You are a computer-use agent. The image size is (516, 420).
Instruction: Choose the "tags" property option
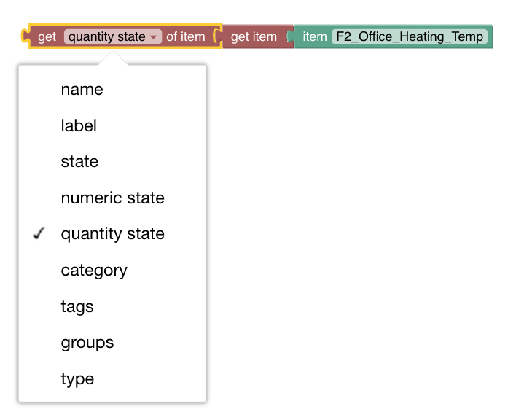pyautogui.click(x=77, y=307)
